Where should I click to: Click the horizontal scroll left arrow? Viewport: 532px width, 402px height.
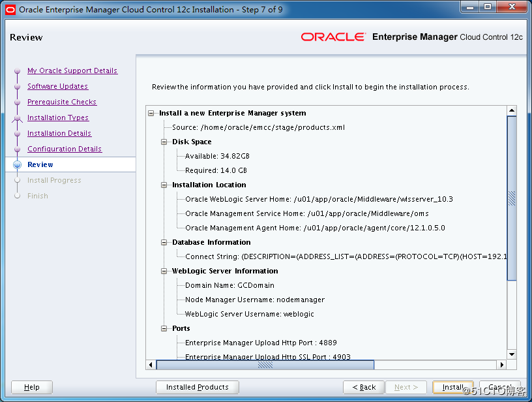tap(151, 365)
